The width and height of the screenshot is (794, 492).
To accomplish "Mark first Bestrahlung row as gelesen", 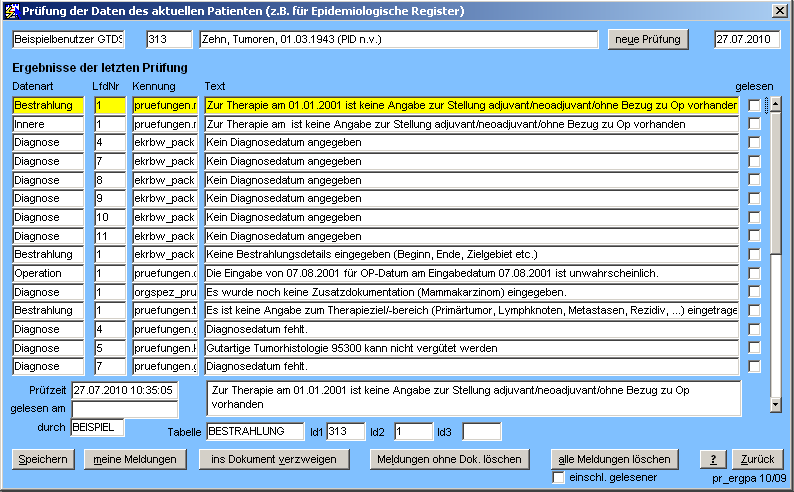I will (x=755, y=105).
